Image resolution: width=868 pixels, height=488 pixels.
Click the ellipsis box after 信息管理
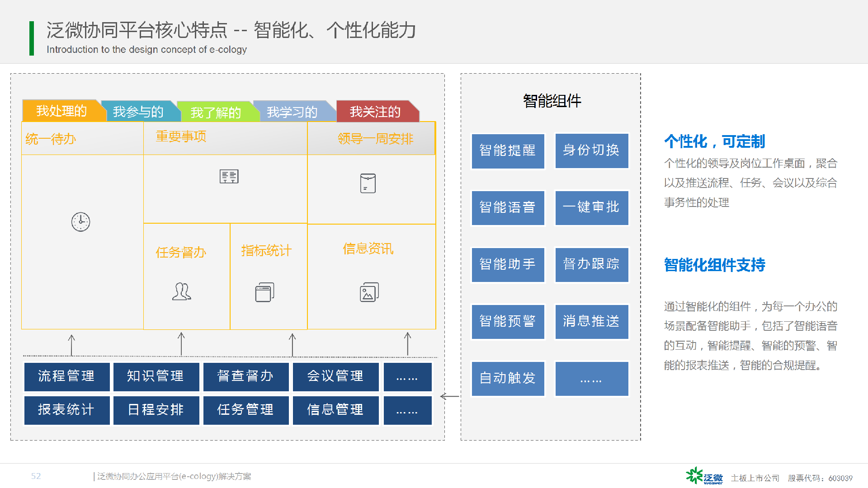(407, 410)
